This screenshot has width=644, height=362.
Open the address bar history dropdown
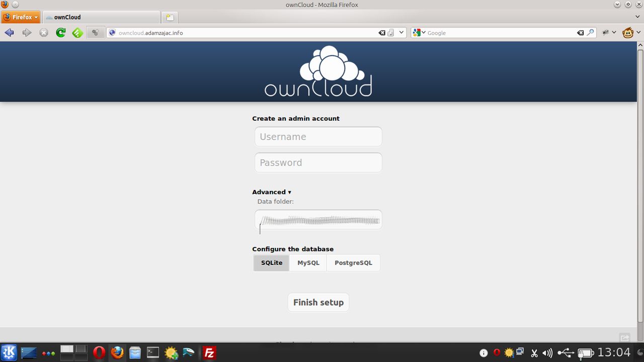click(x=401, y=33)
